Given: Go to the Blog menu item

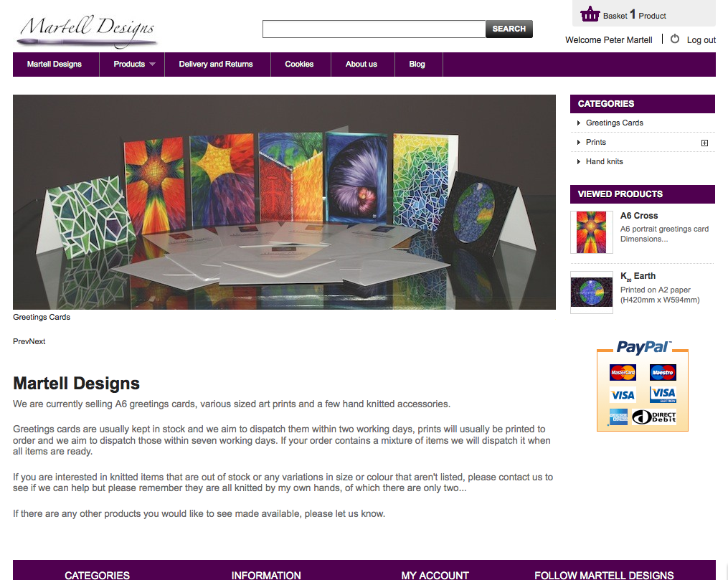Looking at the screenshot, I should click(417, 64).
